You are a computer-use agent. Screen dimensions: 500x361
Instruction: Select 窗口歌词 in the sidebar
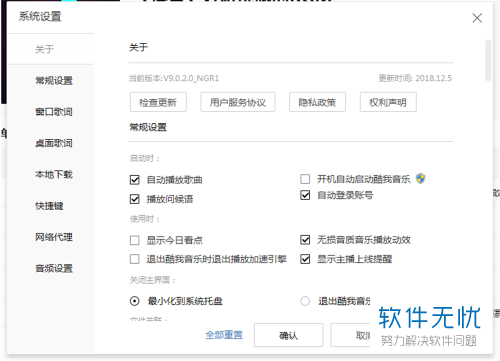point(54,112)
